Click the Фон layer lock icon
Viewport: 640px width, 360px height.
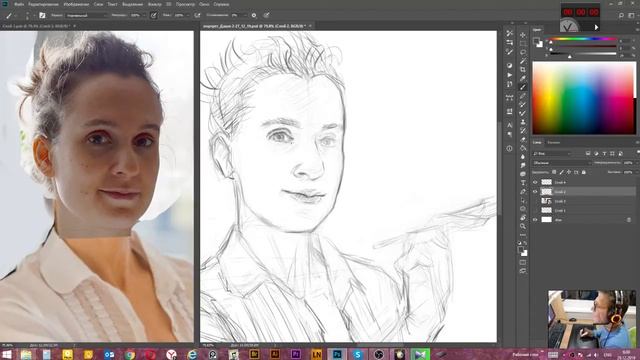click(629, 220)
